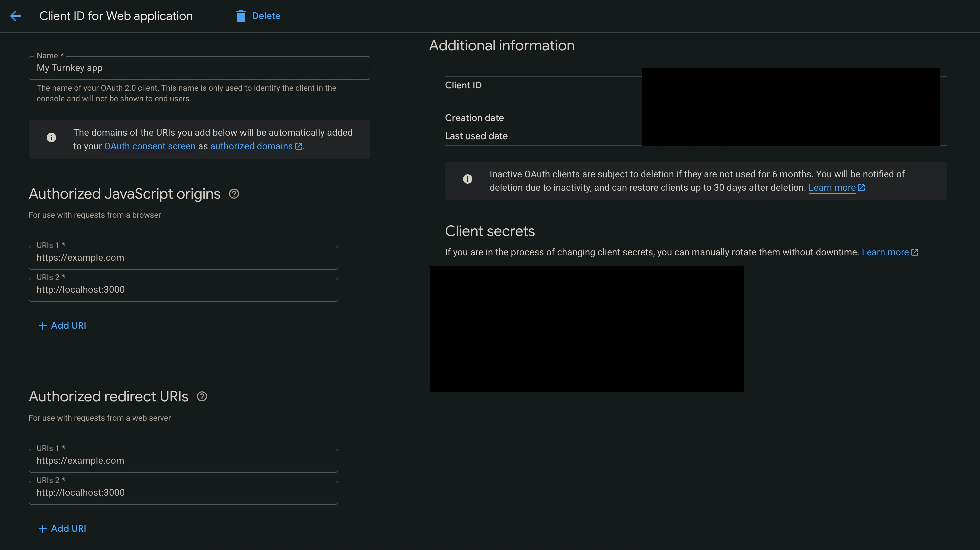Open help for Authorized redirect URIs
Viewport: 980px width, 550px height.
pyautogui.click(x=202, y=396)
